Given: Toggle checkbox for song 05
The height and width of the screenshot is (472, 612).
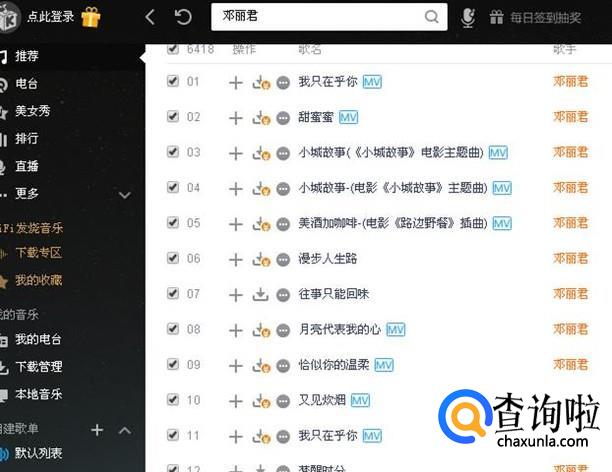Looking at the screenshot, I should coord(173,222).
